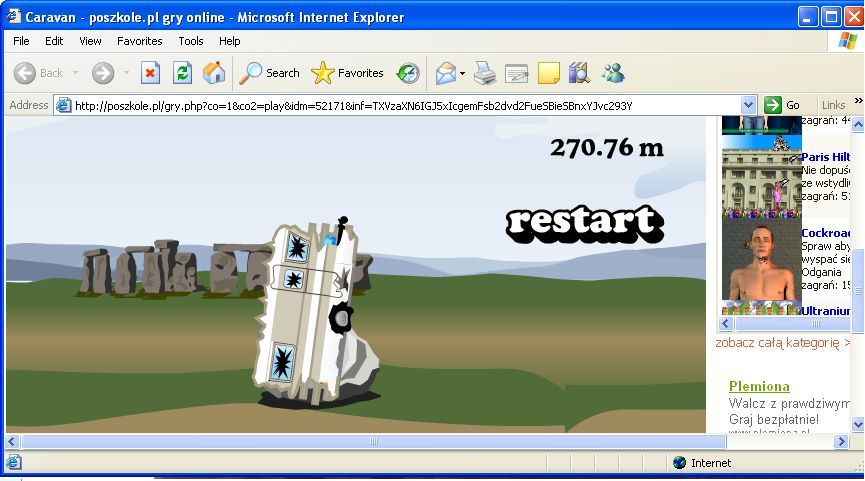Print the page with the printer icon
The height and width of the screenshot is (481, 865).
point(485,73)
